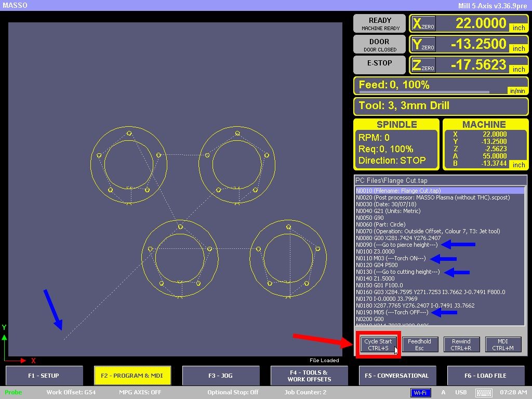Select line N0070 Operation: Outside Offset
Viewport: 532px width, 399px height.
440,231
